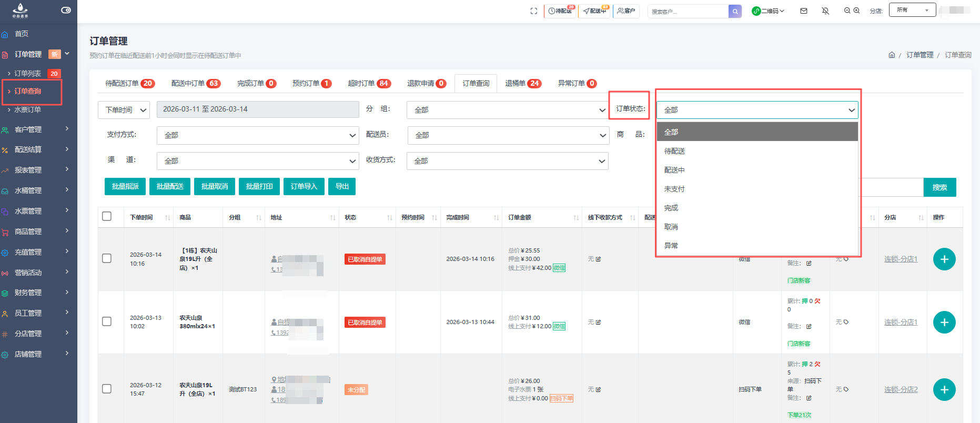Open 连锁-分店2 branch link
Screen dimensions: 980x423
pyautogui.click(x=901, y=389)
